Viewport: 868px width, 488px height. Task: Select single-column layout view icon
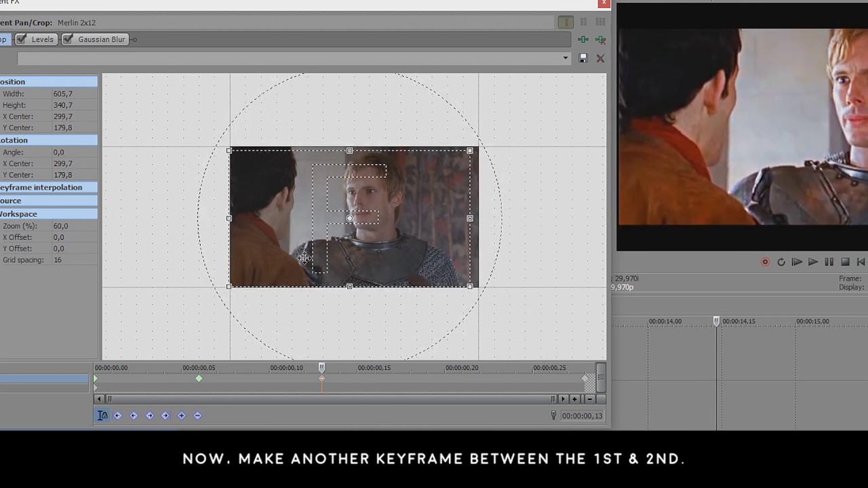pos(566,22)
